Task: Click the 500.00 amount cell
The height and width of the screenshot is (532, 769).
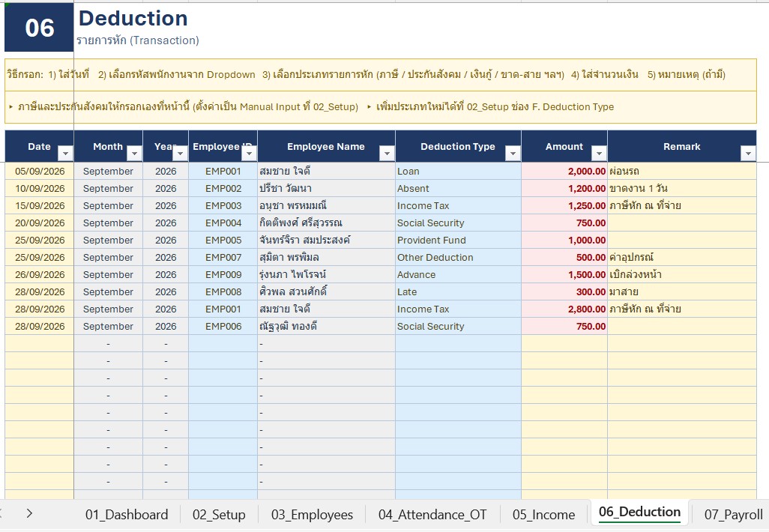Action: 564,258
